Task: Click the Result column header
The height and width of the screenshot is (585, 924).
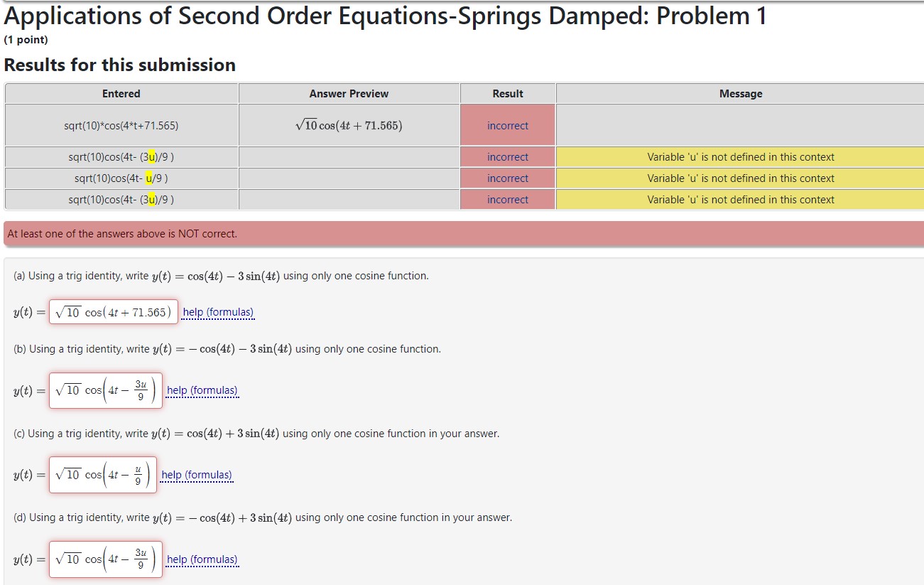Action: (x=507, y=93)
